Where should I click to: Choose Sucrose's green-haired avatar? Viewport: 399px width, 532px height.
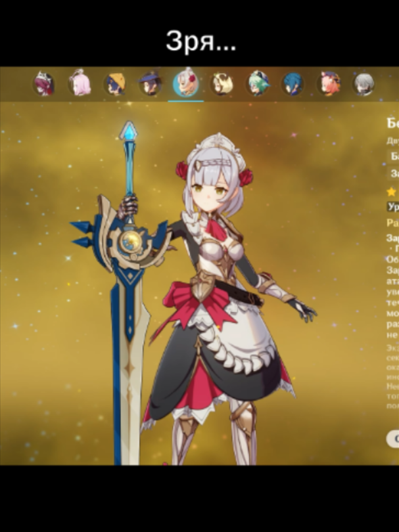[x=258, y=83]
